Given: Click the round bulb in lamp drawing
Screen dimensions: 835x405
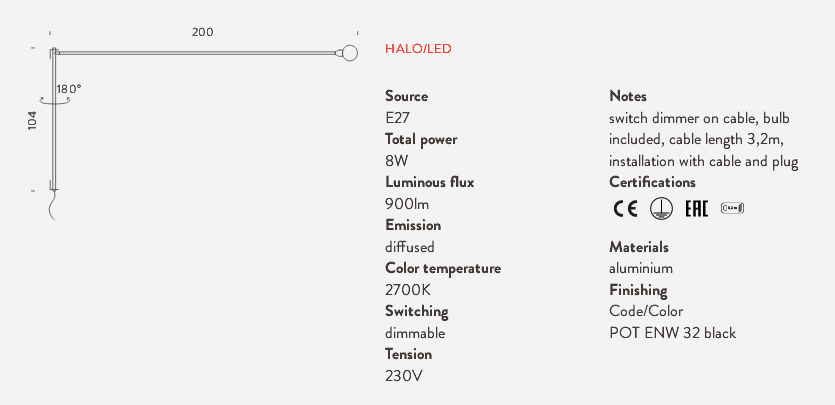Looking at the screenshot, I should tap(349, 53).
